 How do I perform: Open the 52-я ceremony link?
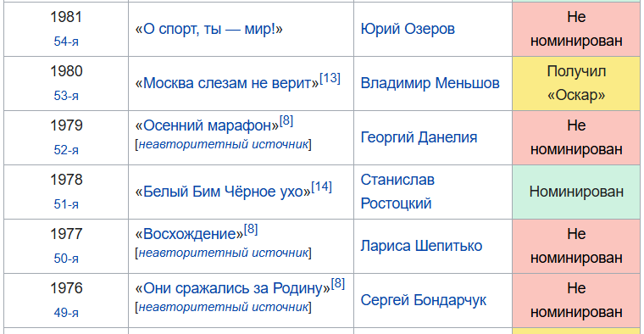coord(66,150)
